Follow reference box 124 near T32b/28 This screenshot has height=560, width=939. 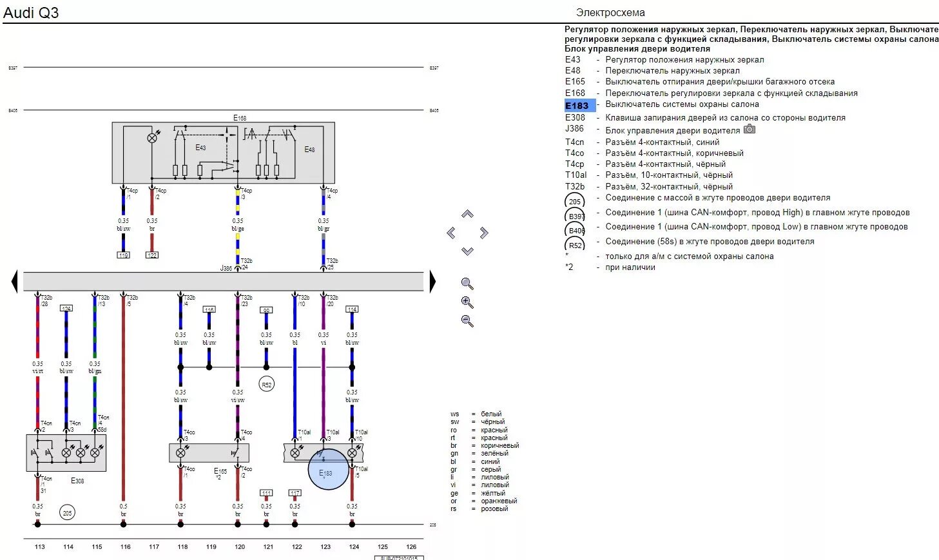tap(66, 309)
